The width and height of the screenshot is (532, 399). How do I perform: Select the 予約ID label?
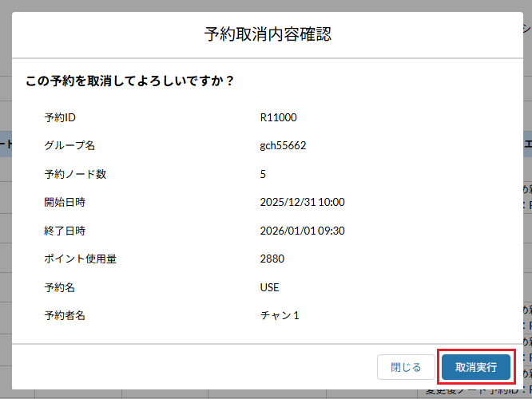click(x=60, y=117)
